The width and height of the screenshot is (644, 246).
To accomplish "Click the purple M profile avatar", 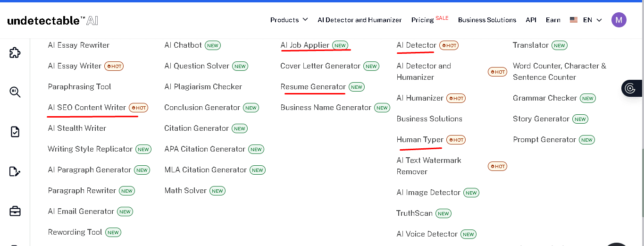I will [x=619, y=20].
